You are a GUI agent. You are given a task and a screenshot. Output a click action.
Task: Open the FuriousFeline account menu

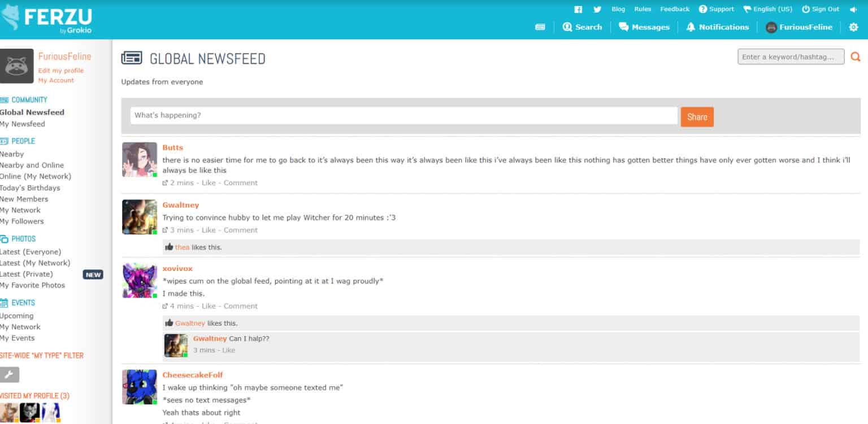[x=798, y=27]
